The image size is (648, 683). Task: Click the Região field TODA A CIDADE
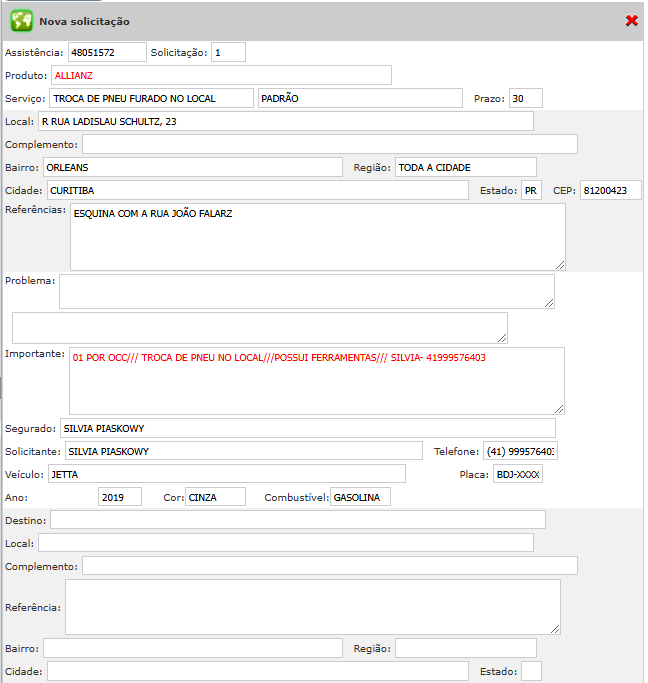point(465,167)
